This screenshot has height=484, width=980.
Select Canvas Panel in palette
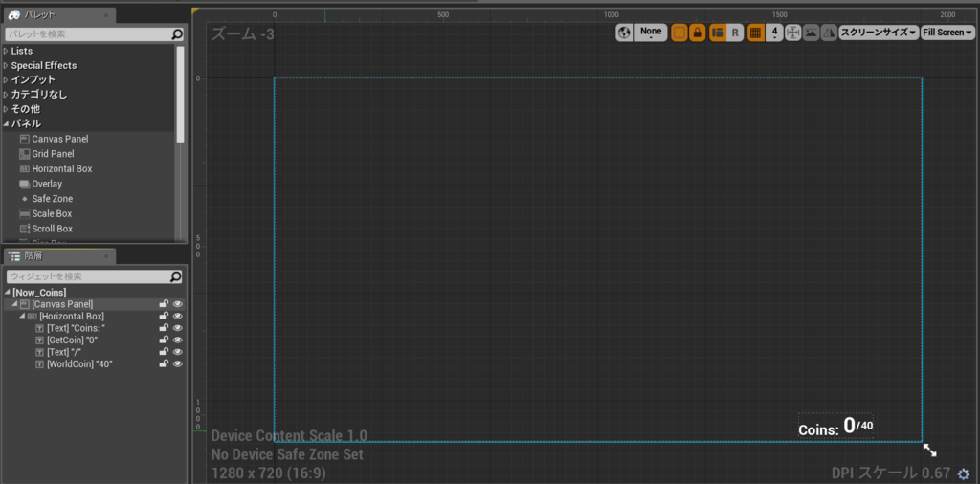60,139
